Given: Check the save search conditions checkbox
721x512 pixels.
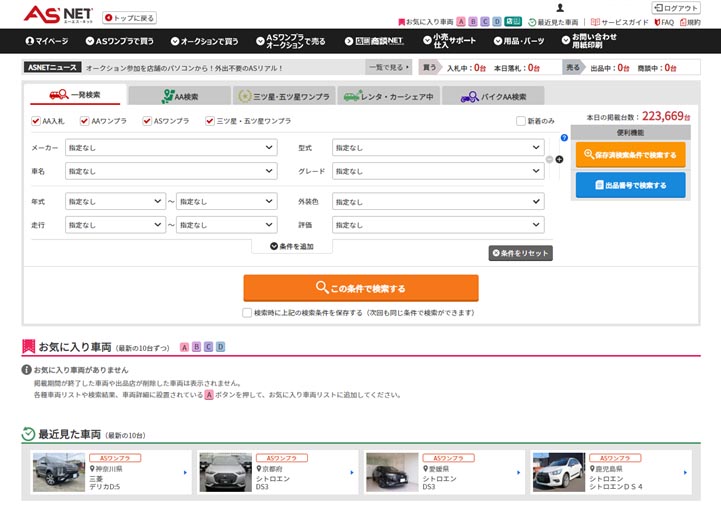Looking at the screenshot, I should pyautogui.click(x=247, y=312).
